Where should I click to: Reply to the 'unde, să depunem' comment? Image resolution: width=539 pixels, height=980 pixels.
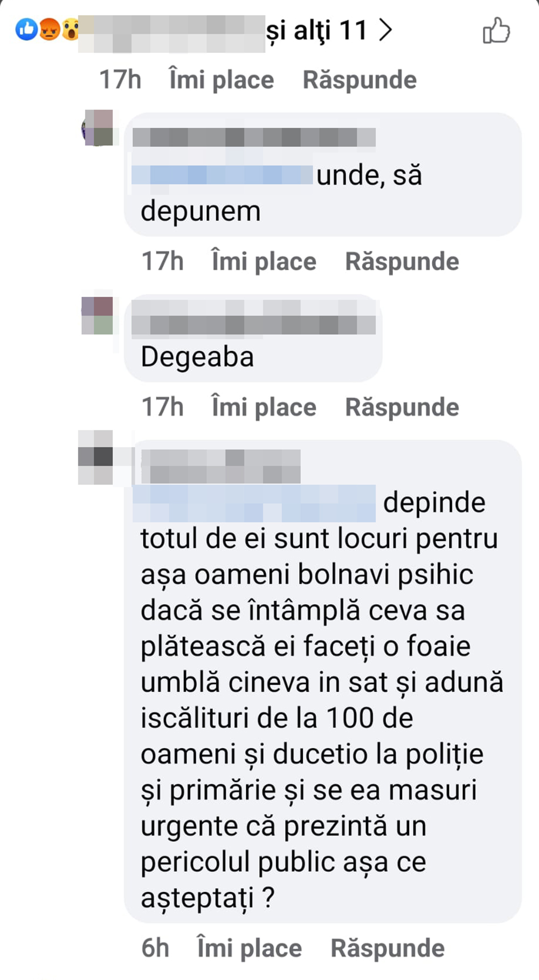pyautogui.click(x=402, y=261)
